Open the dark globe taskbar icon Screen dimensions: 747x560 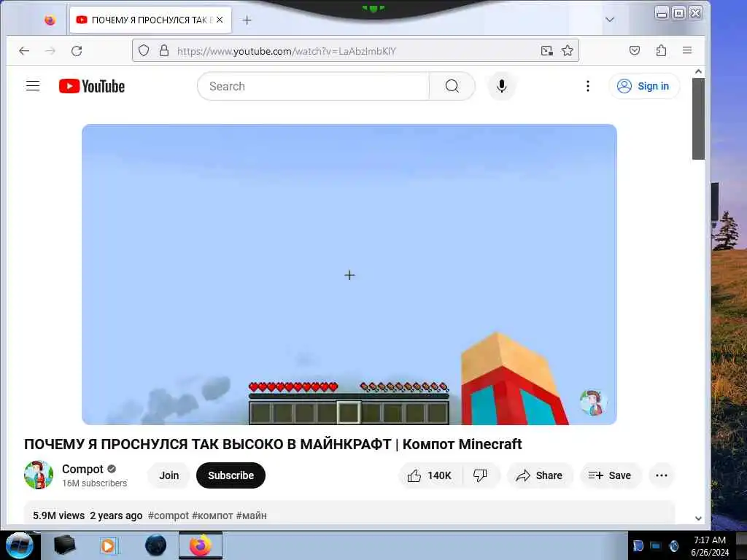[x=155, y=545]
